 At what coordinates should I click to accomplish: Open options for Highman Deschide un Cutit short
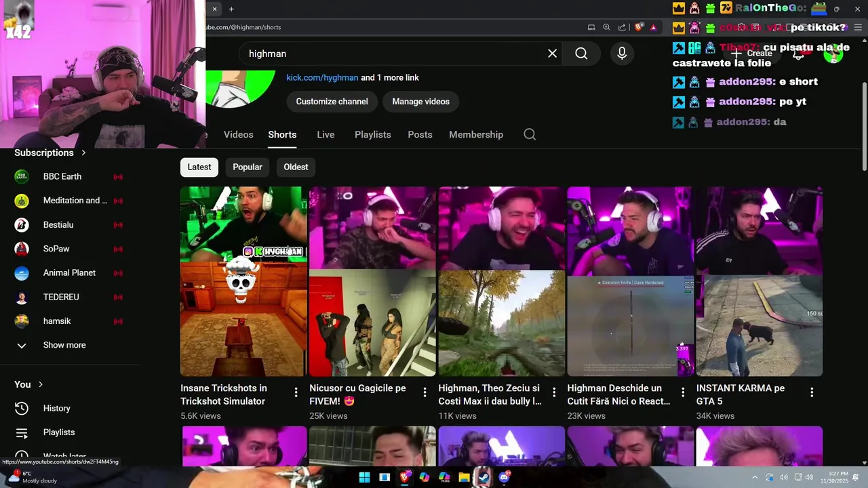click(x=682, y=392)
